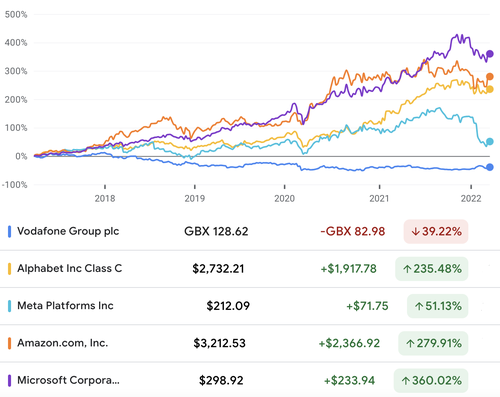
Task: Click the change value +$2,366.92
Action: [x=349, y=343]
